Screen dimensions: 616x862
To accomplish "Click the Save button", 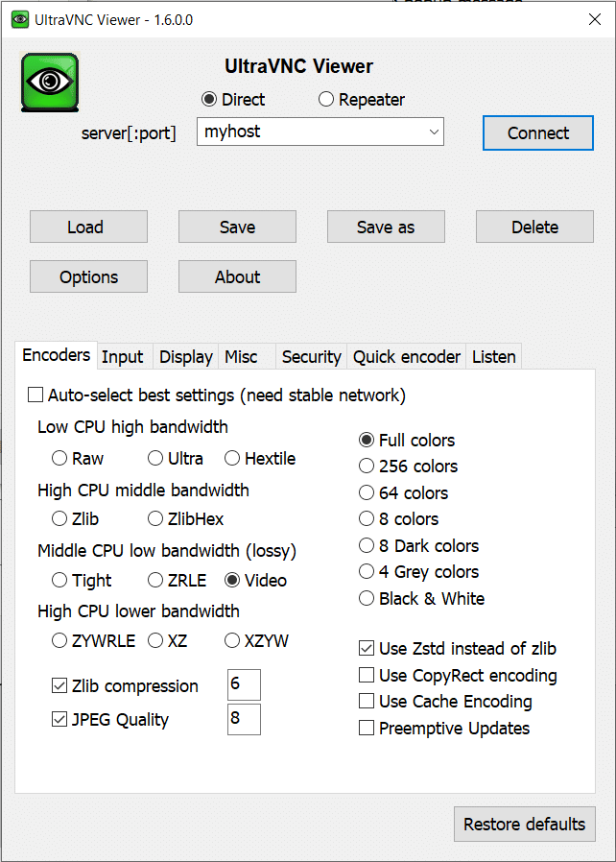I will tap(237, 227).
